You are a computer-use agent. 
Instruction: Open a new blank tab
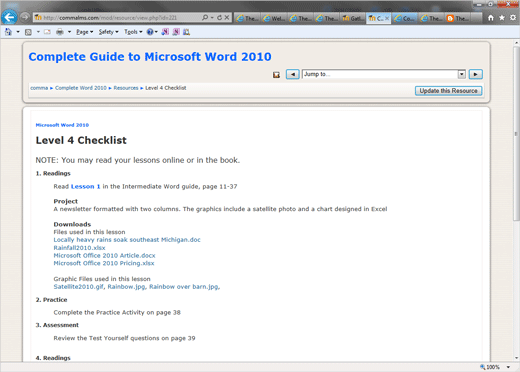coord(477,18)
